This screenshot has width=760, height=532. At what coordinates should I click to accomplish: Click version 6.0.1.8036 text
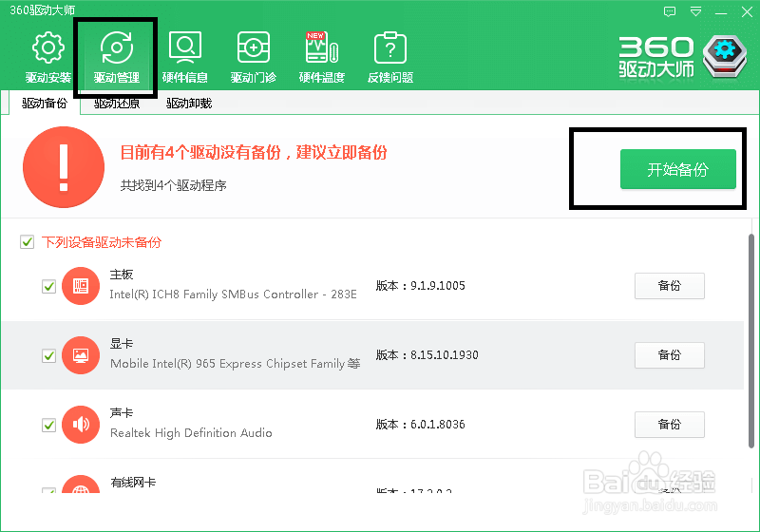438,425
